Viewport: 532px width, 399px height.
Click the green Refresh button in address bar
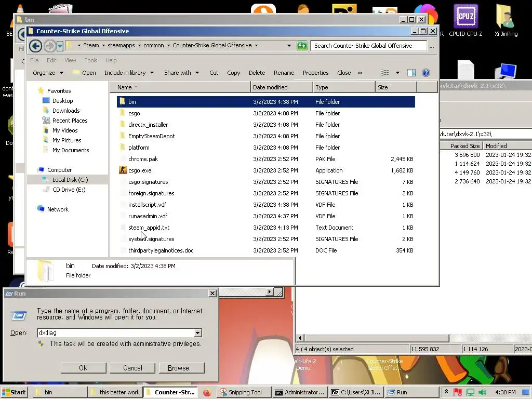[302, 46]
